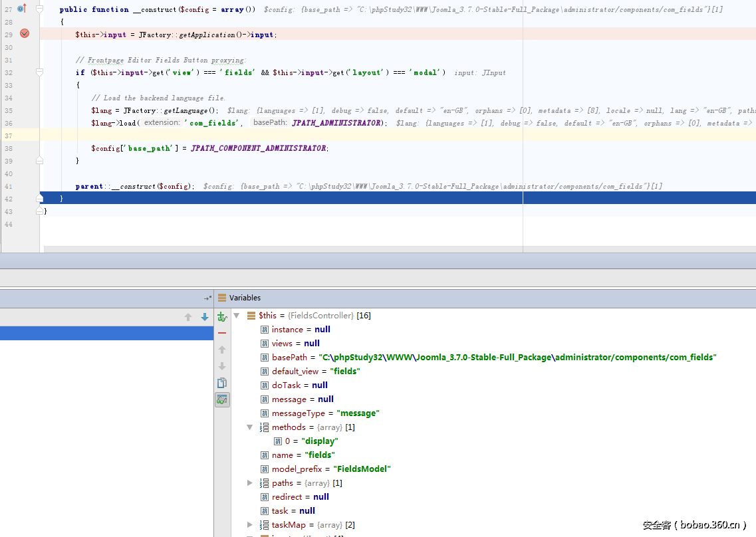Collapse the methods array node
The height and width of the screenshot is (537, 756).
tap(250, 427)
